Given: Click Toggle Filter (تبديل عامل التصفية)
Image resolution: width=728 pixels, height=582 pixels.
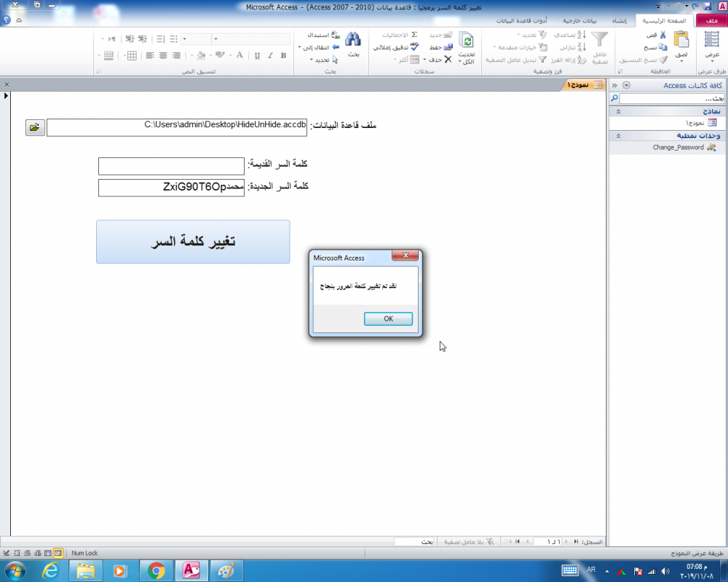Looking at the screenshot, I should pyautogui.click(x=516, y=60).
